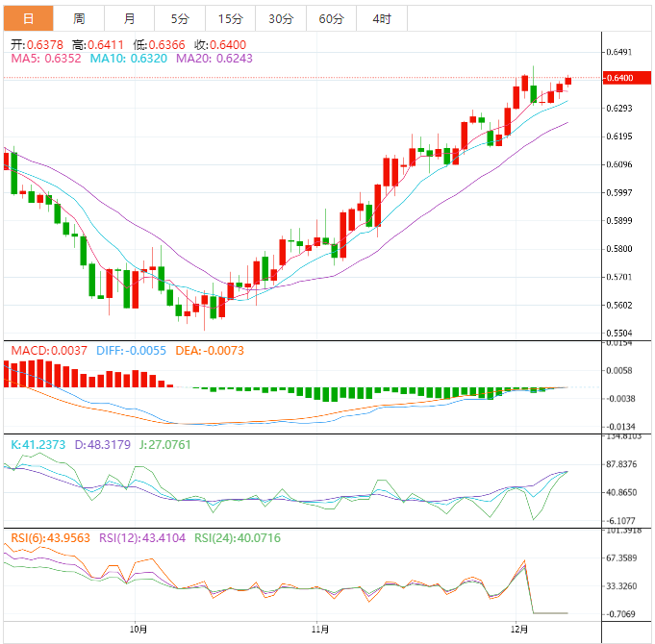Switch to the 周 (weekly) tab
The width and height of the screenshot is (655, 644).
[x=79, y=19]
